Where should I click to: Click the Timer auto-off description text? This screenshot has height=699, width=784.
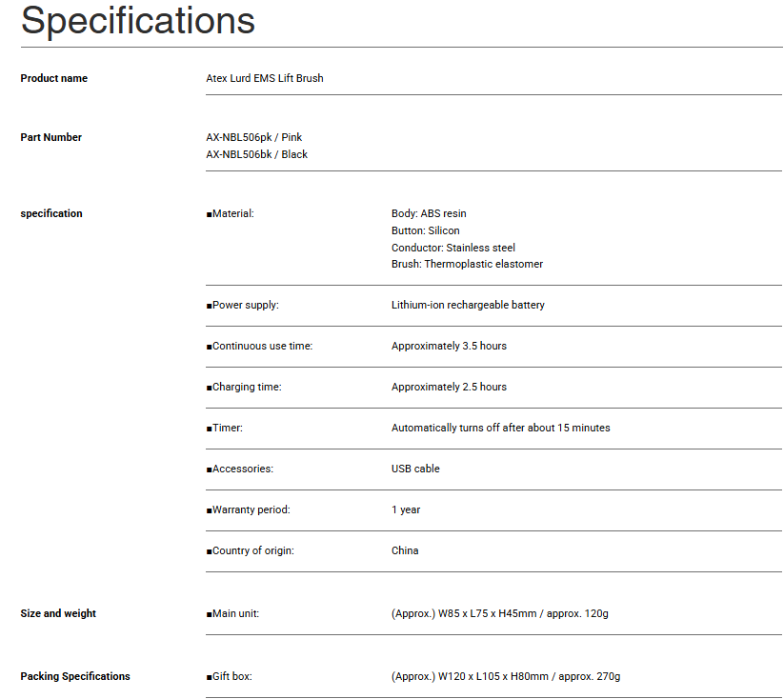tap(500, 428)
